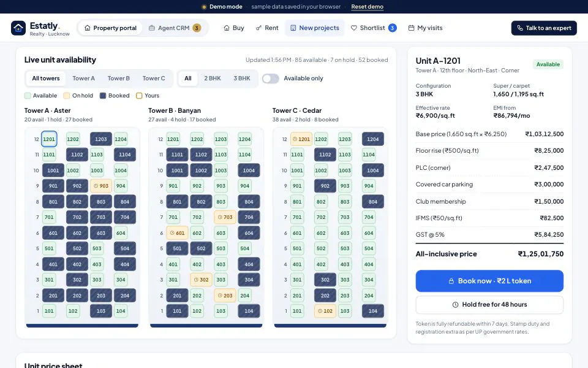Click the All-inclusive price ₹1,25,01,750
The height and width of the screenshot is (368, 588).
pos(540,254)
